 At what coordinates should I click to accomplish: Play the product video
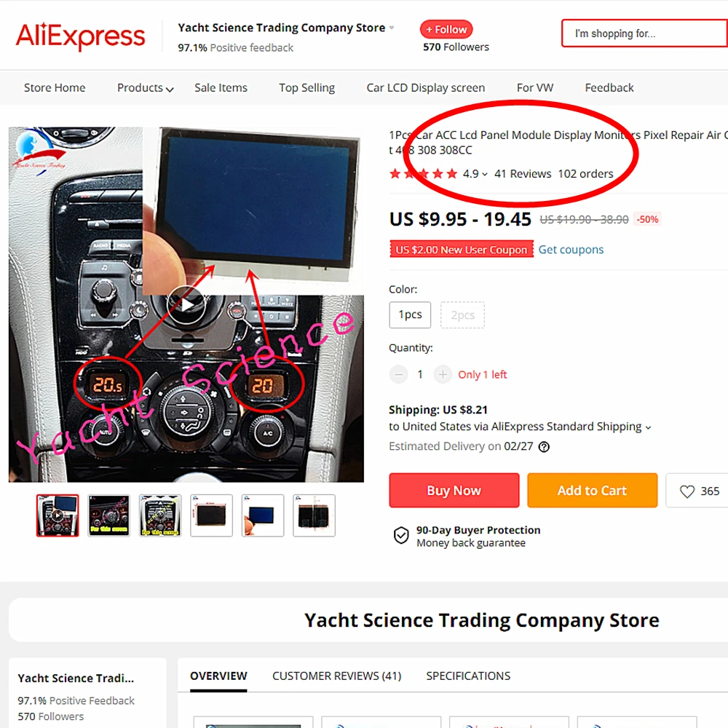click(186, 305)
